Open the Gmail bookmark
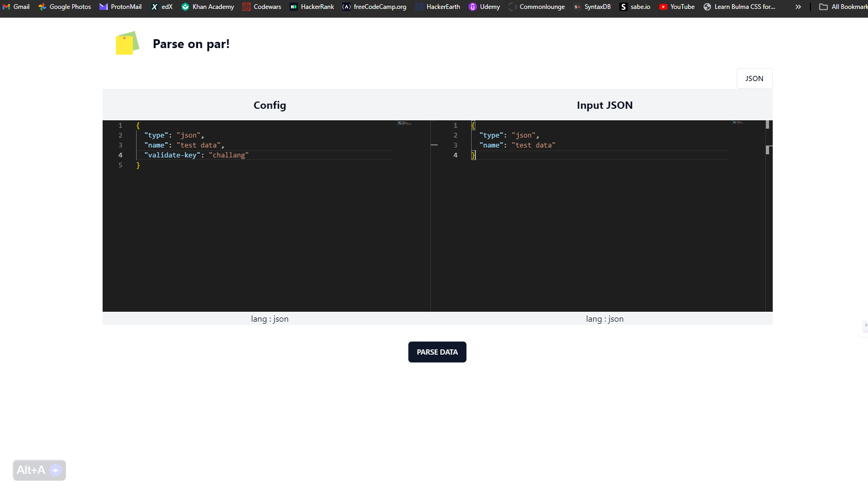The image size is (868, 488). coord(16,7)
